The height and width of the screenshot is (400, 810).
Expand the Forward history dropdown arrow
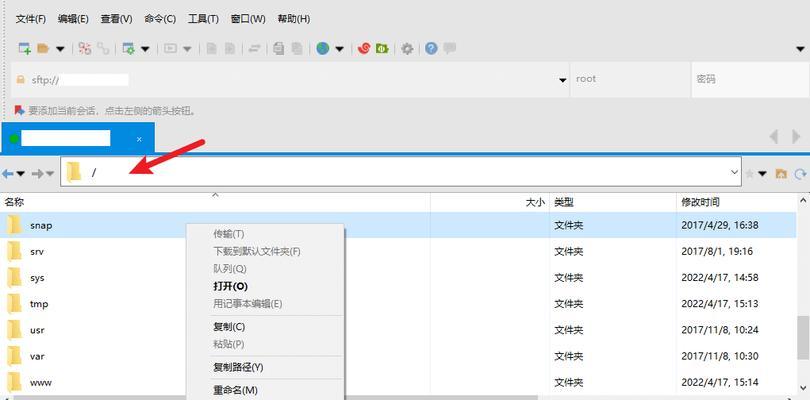click(x=50, y=174)
